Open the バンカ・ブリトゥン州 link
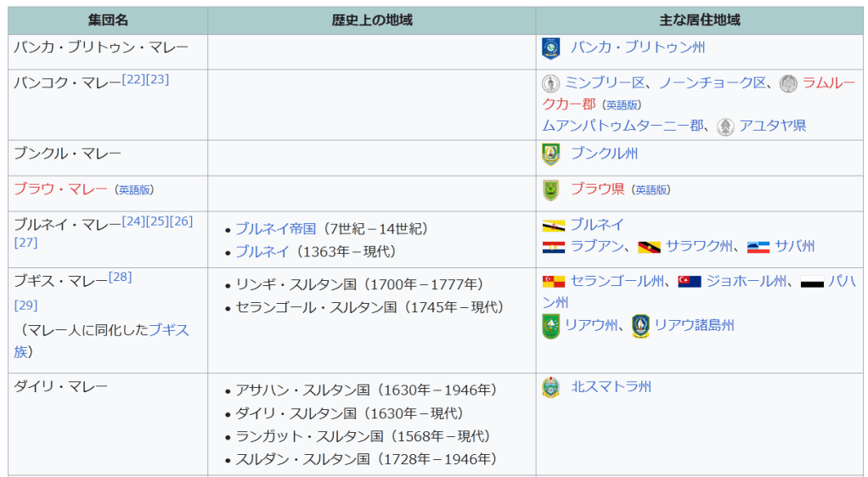 (637, 48)
